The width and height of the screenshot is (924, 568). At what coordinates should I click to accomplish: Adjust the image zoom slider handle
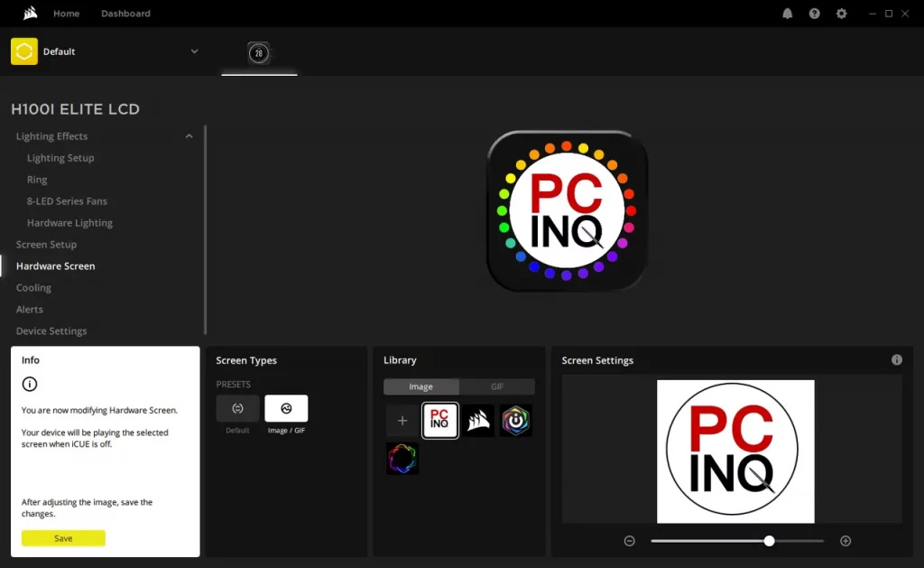pos(769,541)
